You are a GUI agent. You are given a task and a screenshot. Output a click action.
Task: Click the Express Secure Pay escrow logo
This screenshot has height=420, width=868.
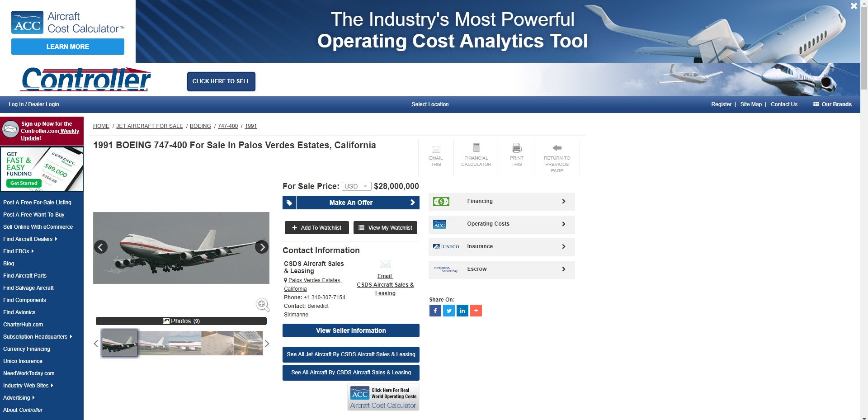point(446,269)
